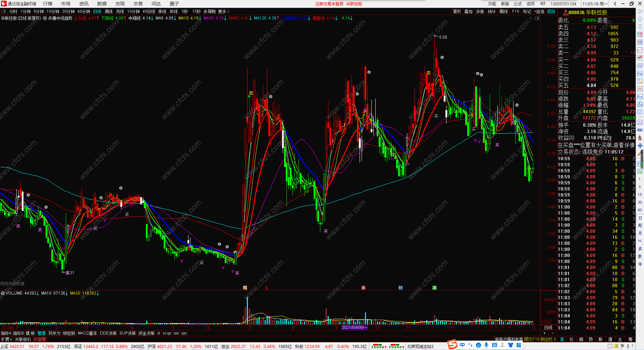Open the red line-chart icon in sidebar
Screen dimensions: 644x350
pos(640,50)
